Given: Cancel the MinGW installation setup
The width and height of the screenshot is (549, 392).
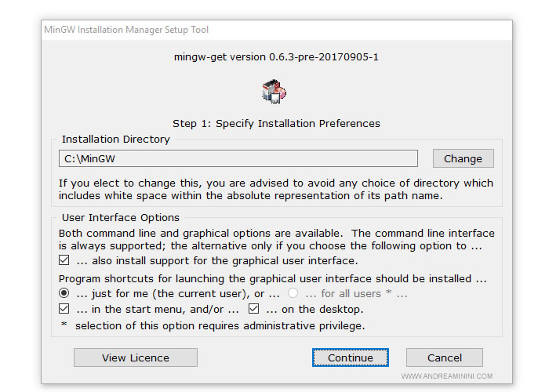Looking at the screenshot, I should (x=444, y=358).
